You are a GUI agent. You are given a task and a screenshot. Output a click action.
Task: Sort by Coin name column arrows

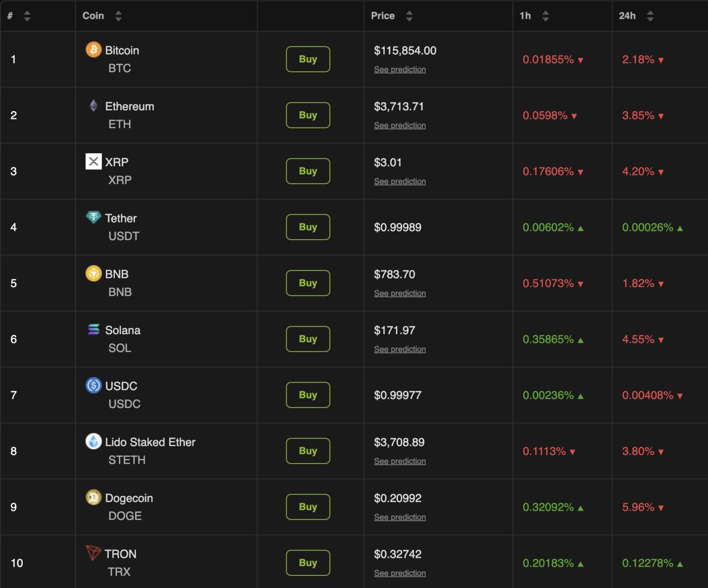click(x=118, y=16)
